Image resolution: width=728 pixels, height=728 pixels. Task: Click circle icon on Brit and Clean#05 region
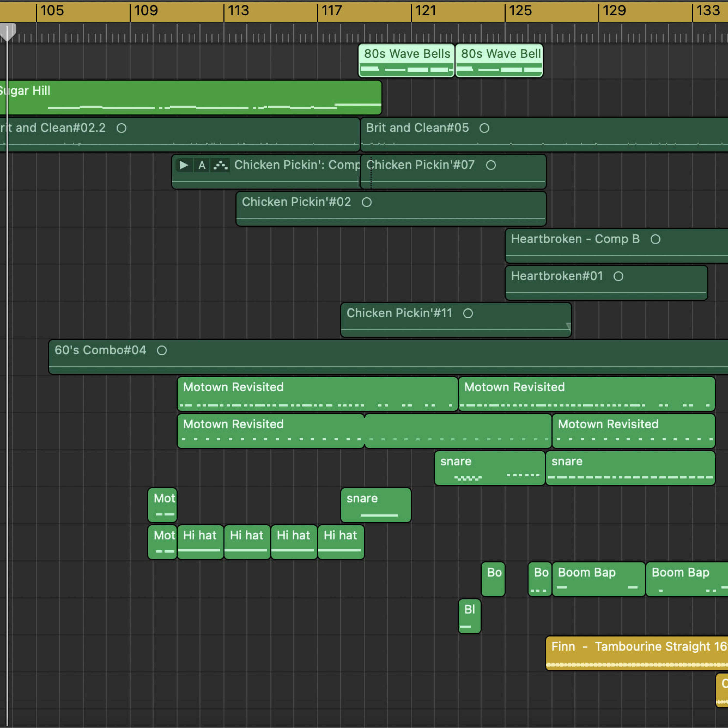tap(484, 128)
